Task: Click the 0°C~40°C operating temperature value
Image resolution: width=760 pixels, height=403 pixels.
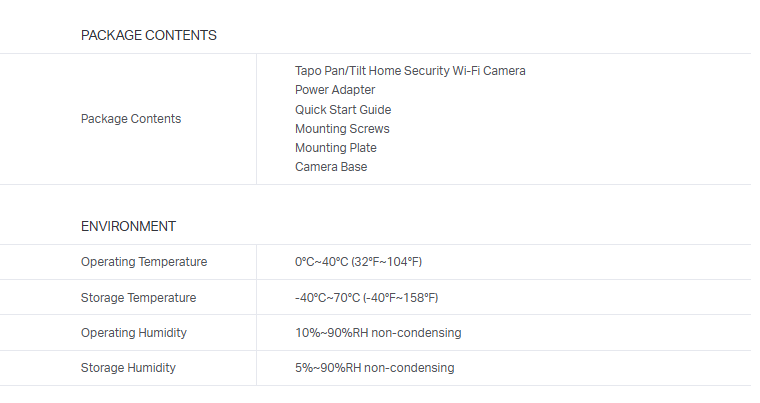Action: (323, 262)
